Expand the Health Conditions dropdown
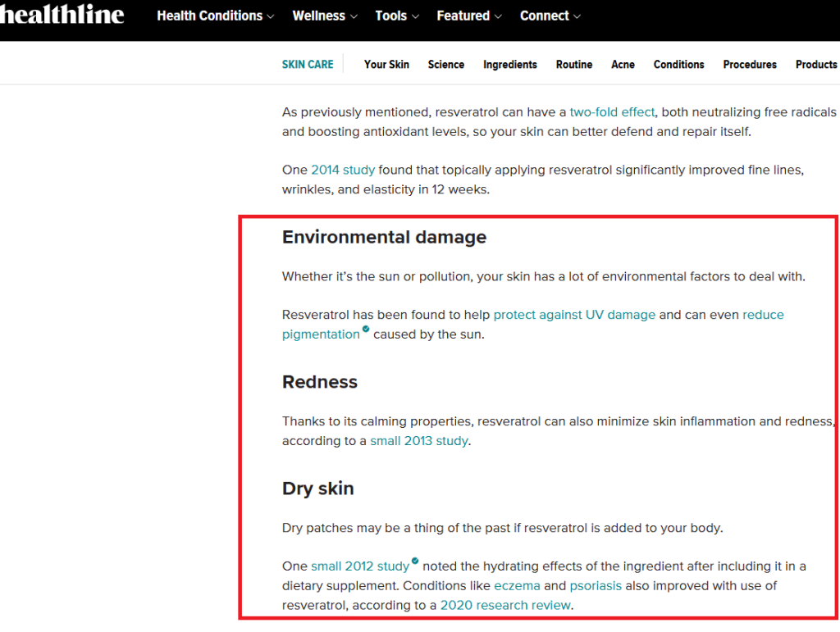The image size is (840, 632). (215, 16)
